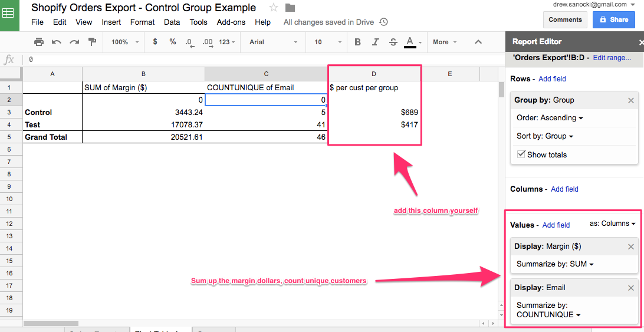This screenshot has width=644, height=332.
Task: Open the 123 number format dropdown
Action: [227, 42]
